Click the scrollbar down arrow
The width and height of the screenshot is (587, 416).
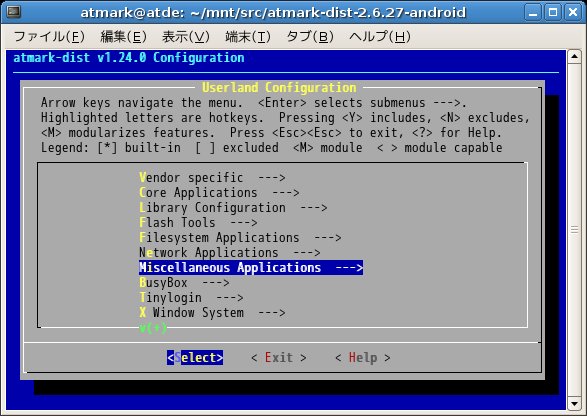[x=574, y=404]
